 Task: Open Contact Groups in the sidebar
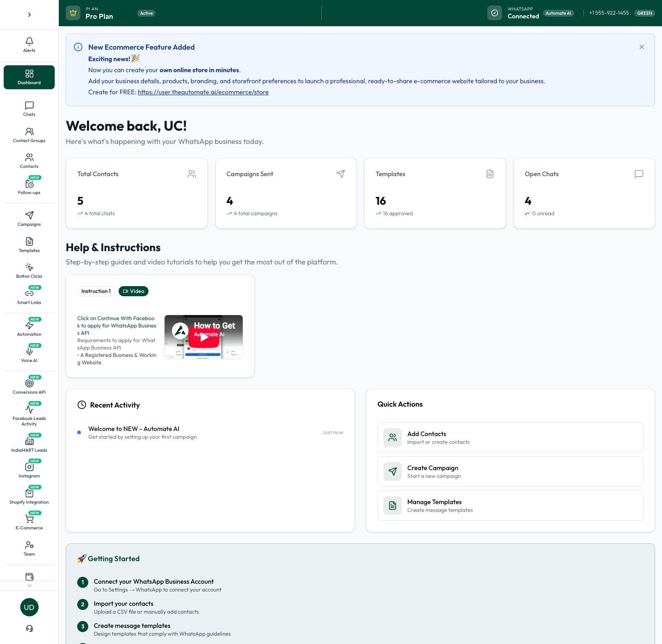pos(29,135)
